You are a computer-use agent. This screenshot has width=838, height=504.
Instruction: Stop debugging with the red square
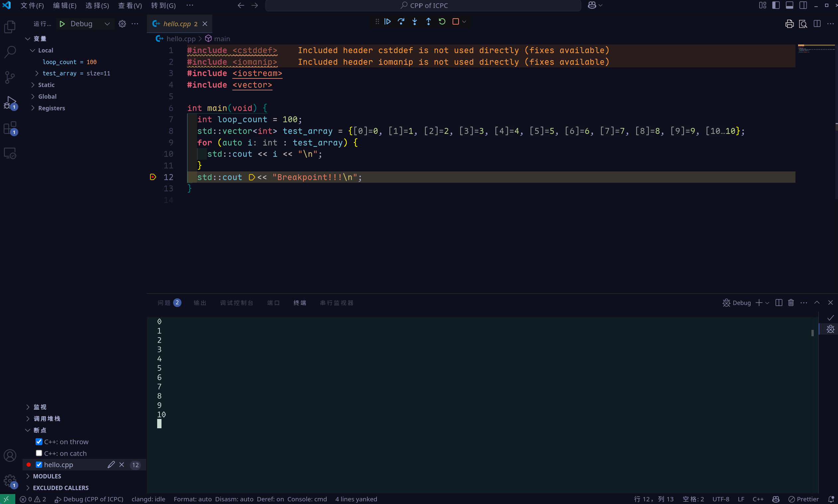point(456,22)
